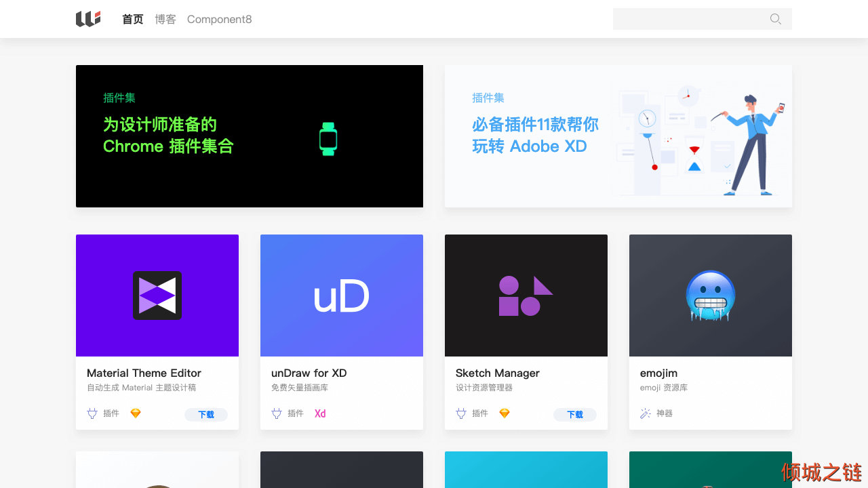Click 插件 tag on Sketch Manager card

(x=480, y=413)
